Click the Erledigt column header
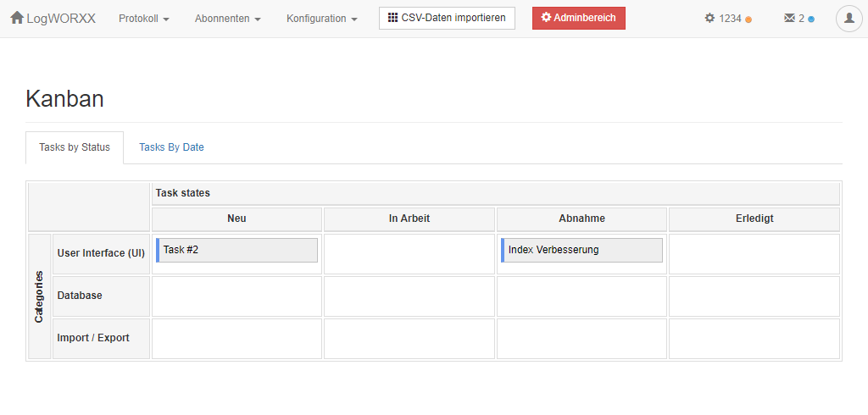 (x=754, y=219)
